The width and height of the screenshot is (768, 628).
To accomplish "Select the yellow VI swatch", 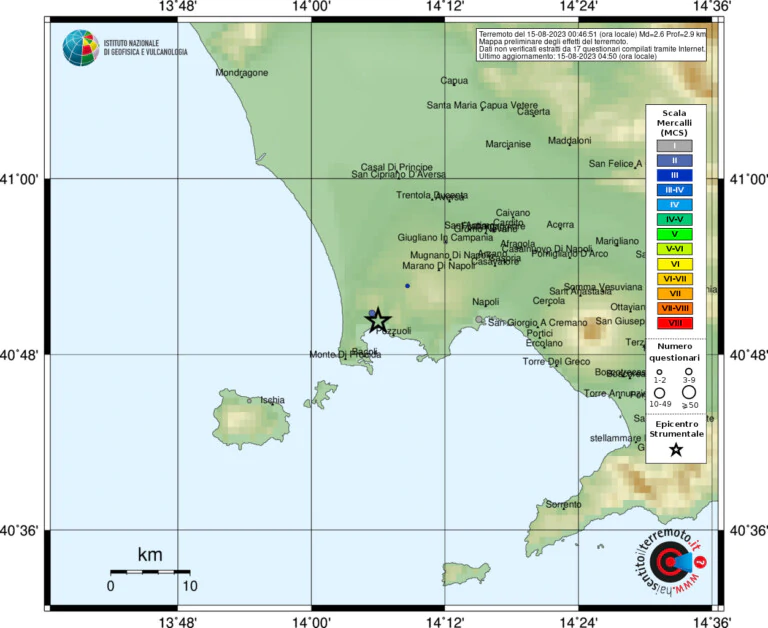I will 674,264.
